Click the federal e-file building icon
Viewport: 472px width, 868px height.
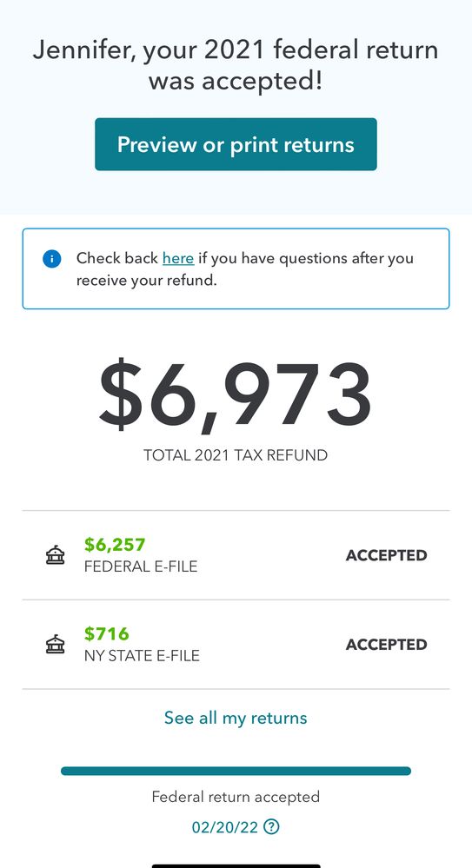click(55, 555)
